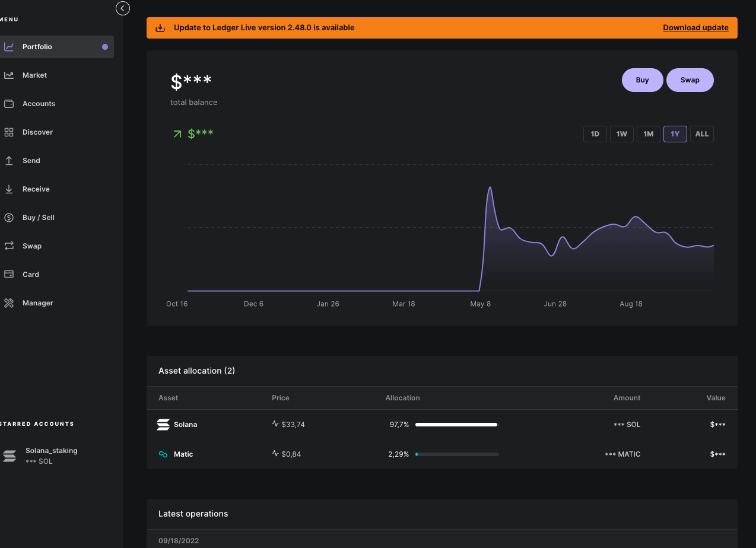The height and width of the screenshot is (548, 756).
Task: Open the Portfolio menu item
Action: (x=56, y=47)
